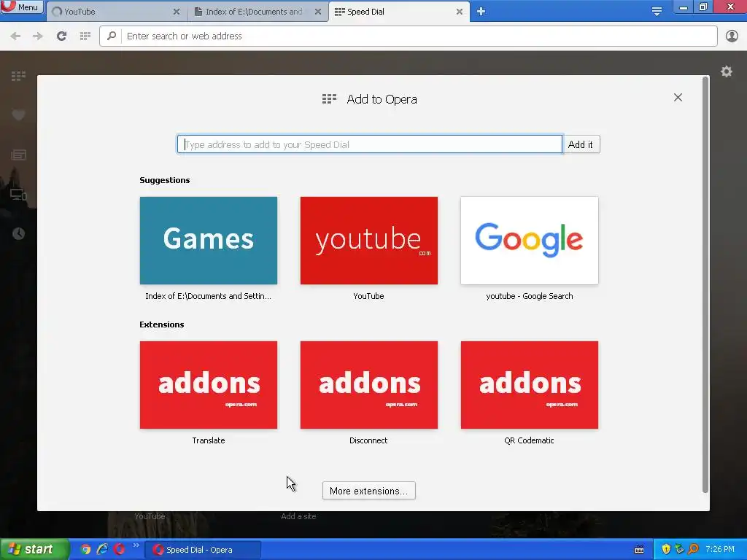This screenshot has height=560, width=747.
Task: Click the More extensions button
Action: (x=368, y=491)
